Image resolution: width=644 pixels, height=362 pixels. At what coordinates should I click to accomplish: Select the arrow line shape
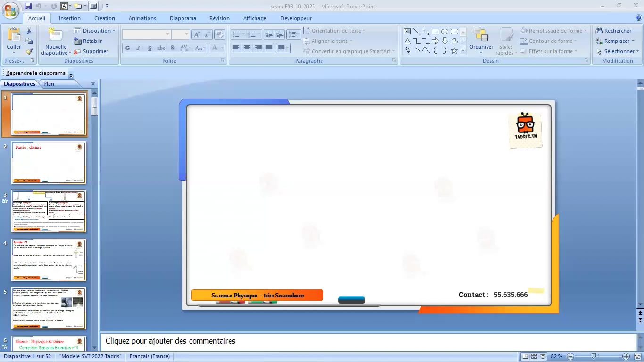426,32
